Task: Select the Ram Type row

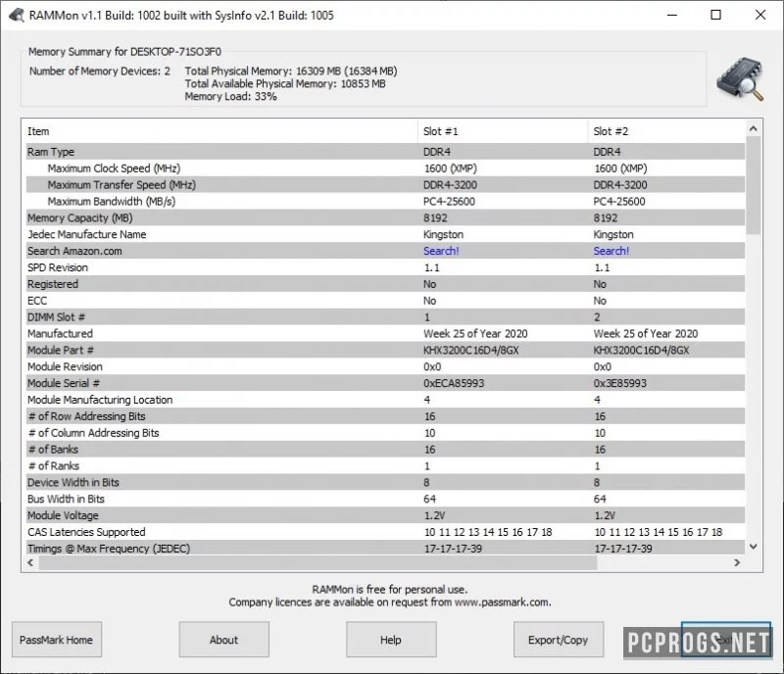Action: tap(385, 152)
